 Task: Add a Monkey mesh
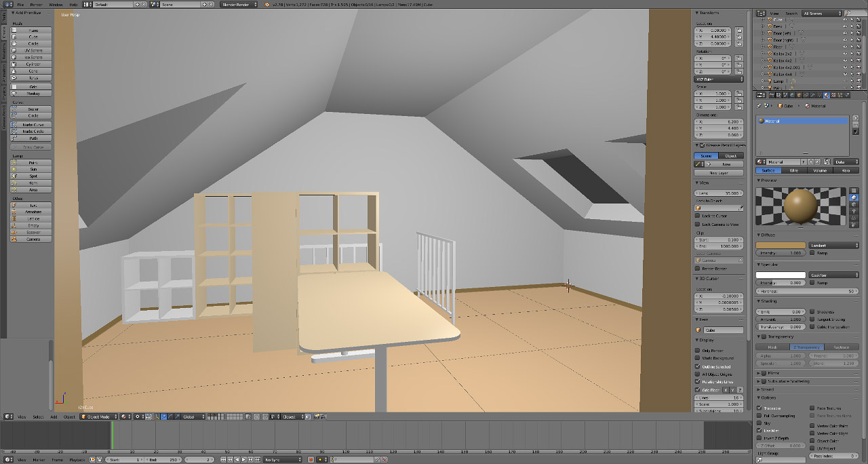coord(31,94)
